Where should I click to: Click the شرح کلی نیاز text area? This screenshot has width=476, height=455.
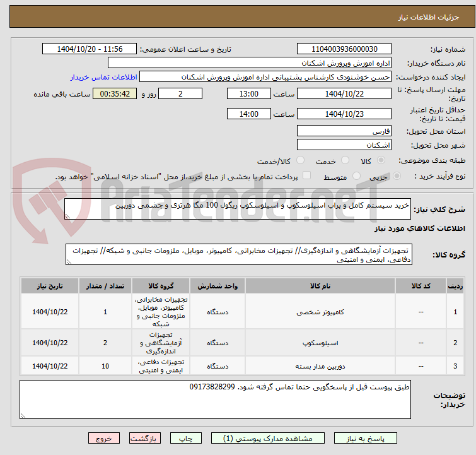(x=238, y=209)
